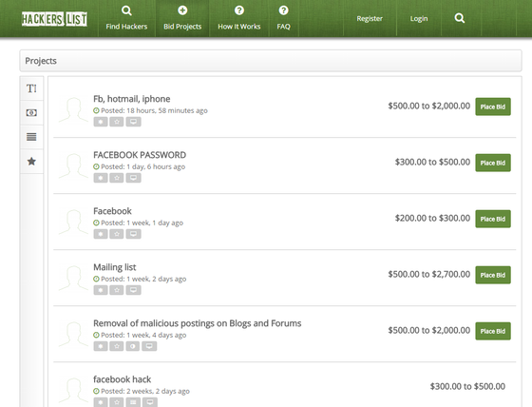Select the text-size sidebar icon
532x407 pixels.
pos(31,88)
